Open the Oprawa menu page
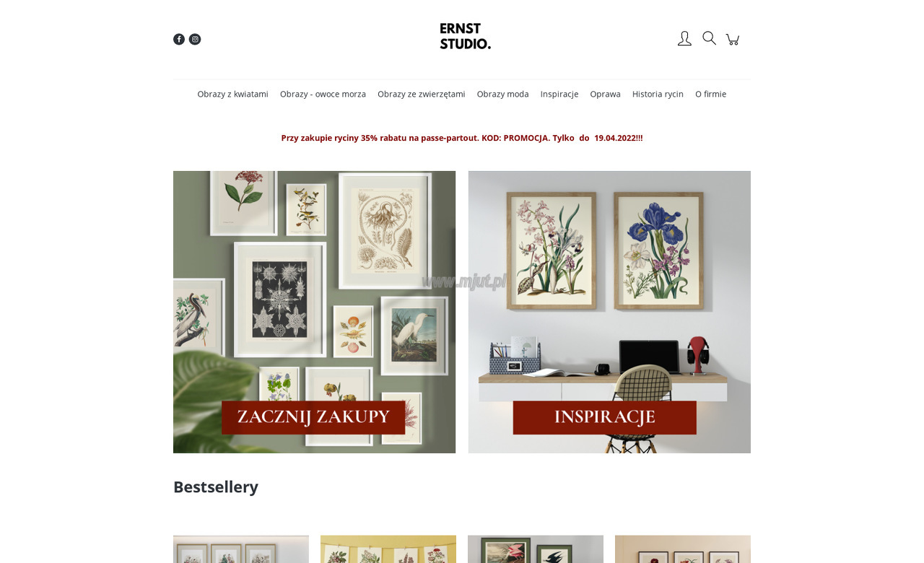924x563 pixels. [605, 94]
